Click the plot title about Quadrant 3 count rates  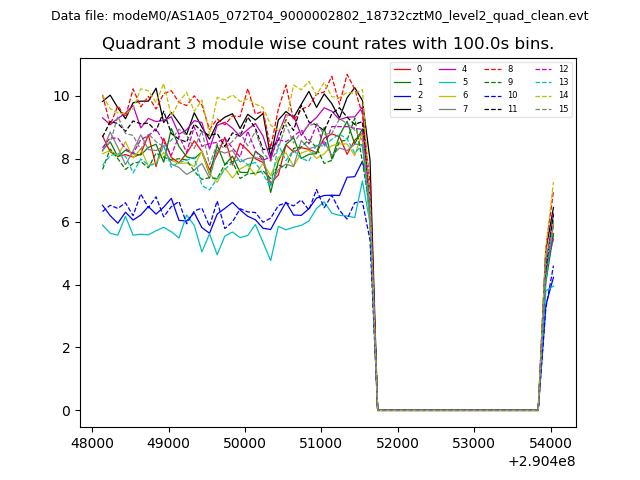coord(328,44)
